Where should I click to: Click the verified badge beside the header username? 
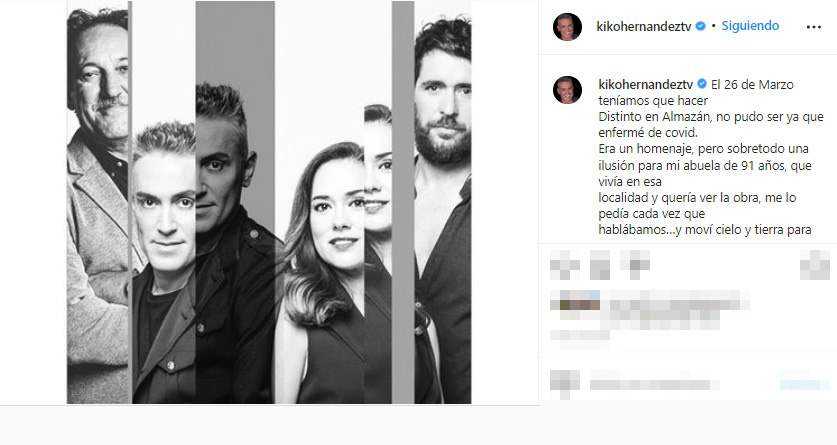[x=700, y=26]
